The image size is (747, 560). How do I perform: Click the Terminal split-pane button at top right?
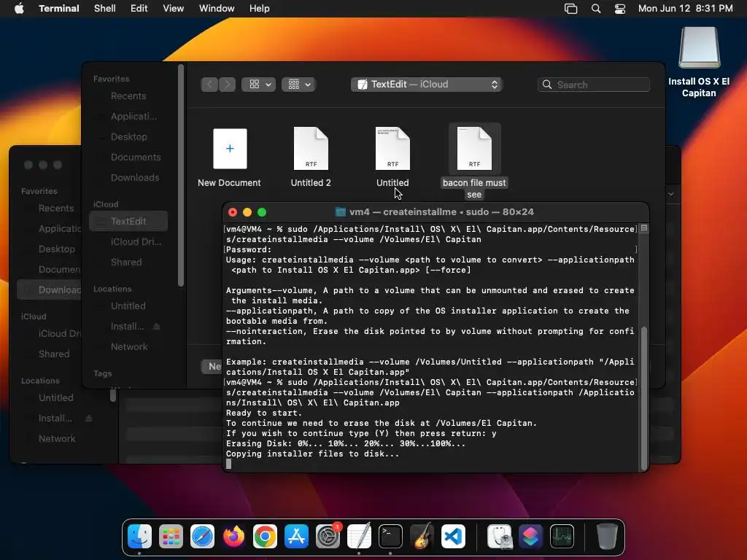(644, 228)
